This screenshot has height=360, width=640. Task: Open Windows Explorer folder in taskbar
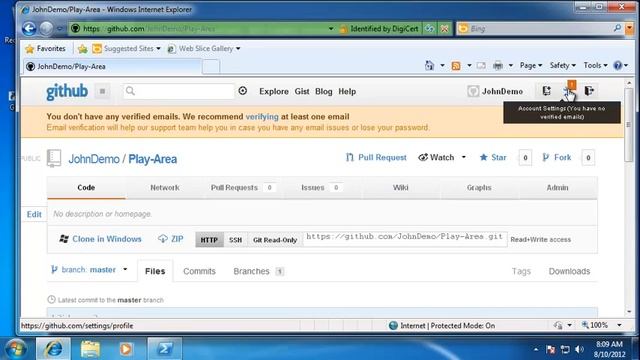click(90, 349)
